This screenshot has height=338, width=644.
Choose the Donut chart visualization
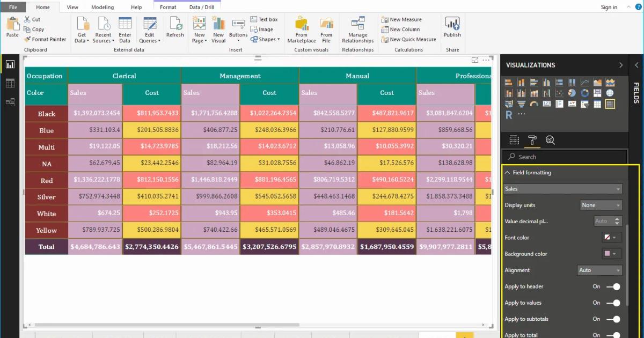[586, 92]
